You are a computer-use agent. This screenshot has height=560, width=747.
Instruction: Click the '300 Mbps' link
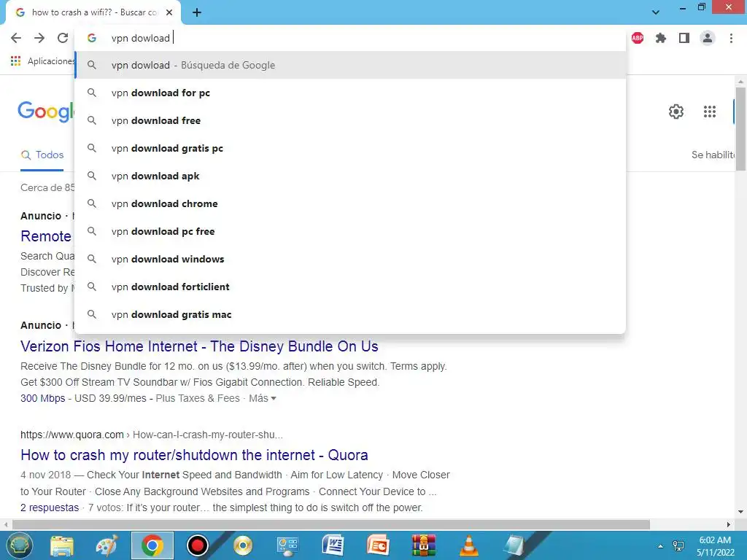(43, 398)
